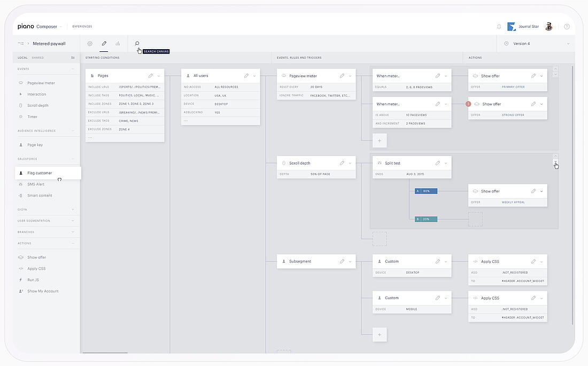Switch to the Local tab
Viewport: 588px width, 366px height.
tap(22, 58)
